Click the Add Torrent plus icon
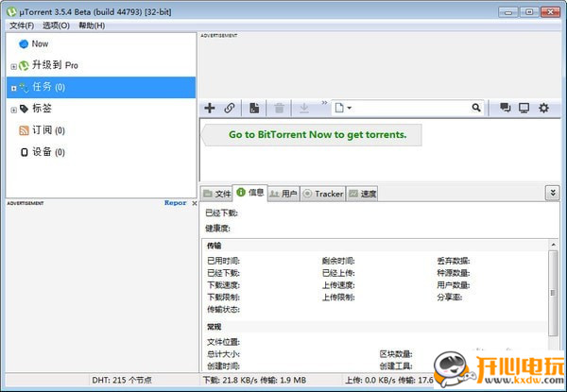Screen dimensions: 567x392 point(210,108)
